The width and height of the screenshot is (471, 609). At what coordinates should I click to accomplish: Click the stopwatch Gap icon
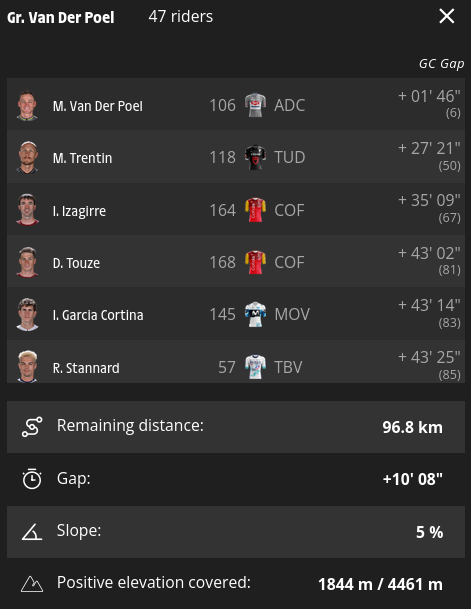32,479
